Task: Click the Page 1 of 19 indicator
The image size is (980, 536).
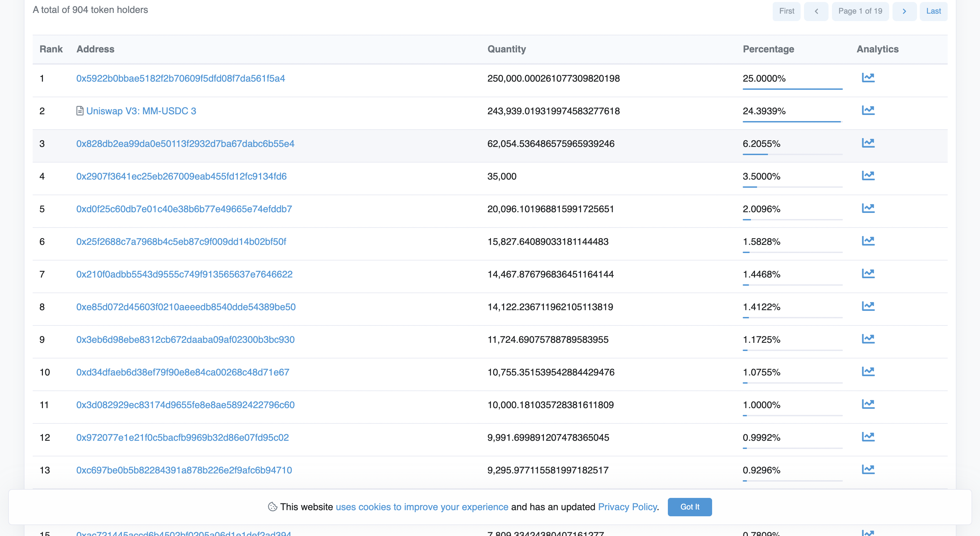Action: coord(860,11)
